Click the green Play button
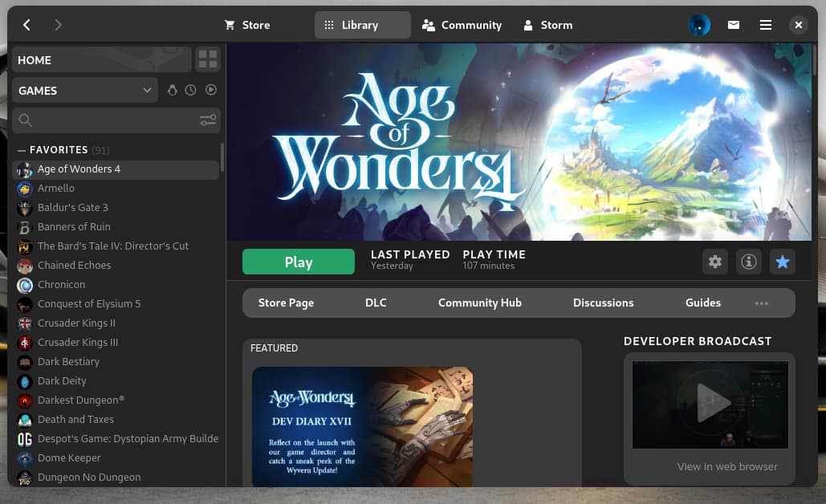 (298, 262)
